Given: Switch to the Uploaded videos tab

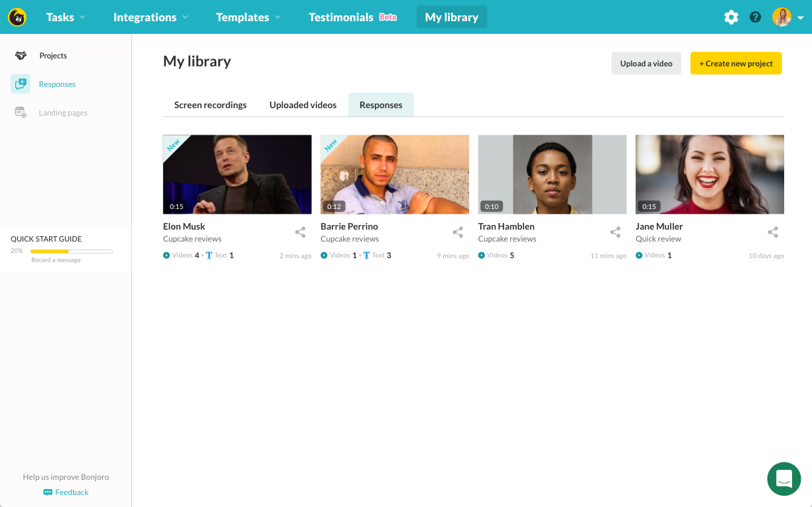Looking at the screenshot, I should coord(303,105).
